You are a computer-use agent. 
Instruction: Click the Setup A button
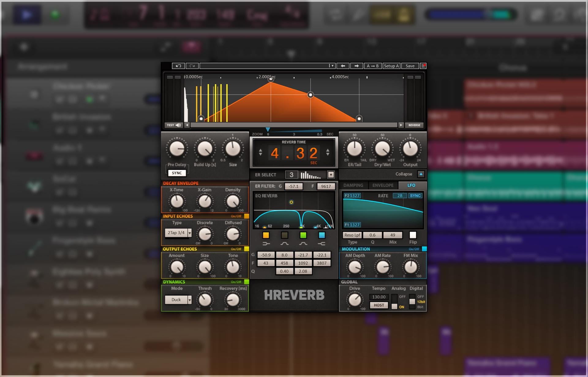pos(391,66)
